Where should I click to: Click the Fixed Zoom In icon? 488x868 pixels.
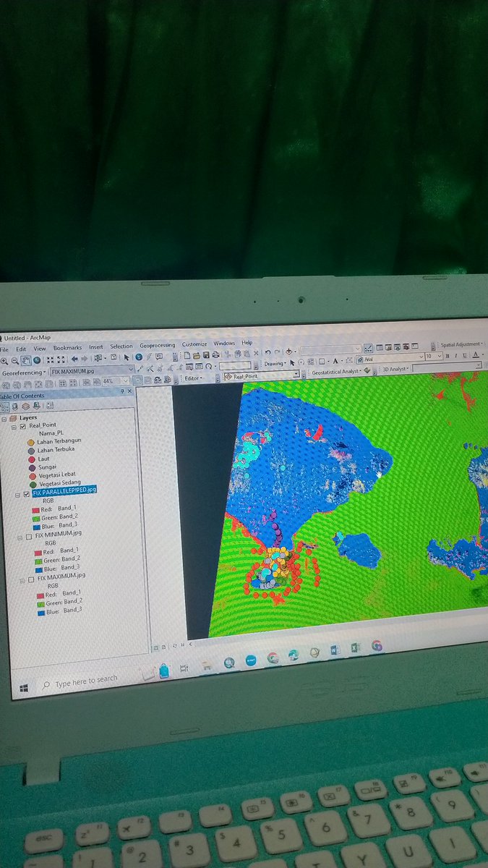(51, 359)
